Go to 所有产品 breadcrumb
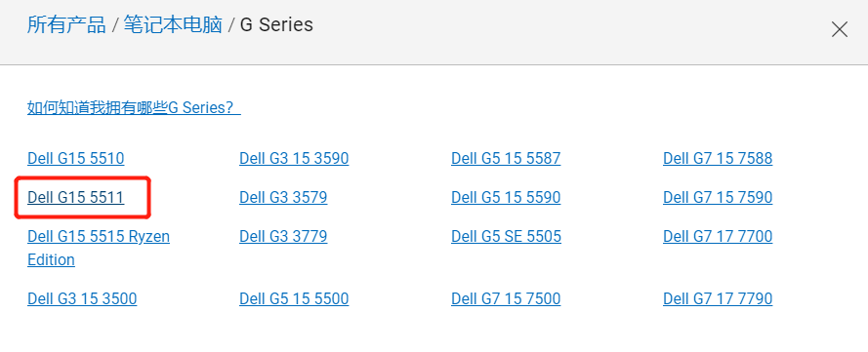The width and height of the screenshot is (868, 352). (x=66, y=25)
